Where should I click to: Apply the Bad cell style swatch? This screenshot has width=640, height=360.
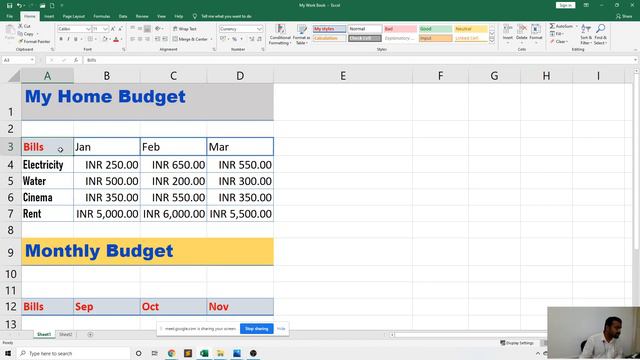point(400,29)
